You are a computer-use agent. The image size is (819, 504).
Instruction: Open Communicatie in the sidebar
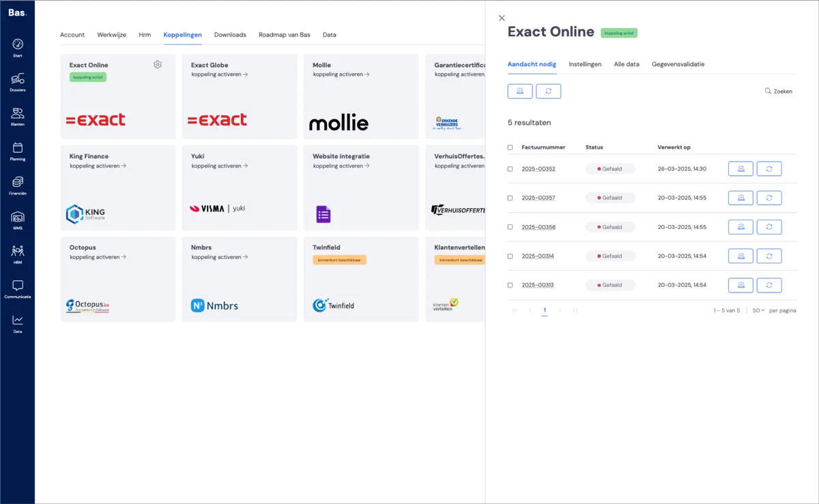(18, 289)
